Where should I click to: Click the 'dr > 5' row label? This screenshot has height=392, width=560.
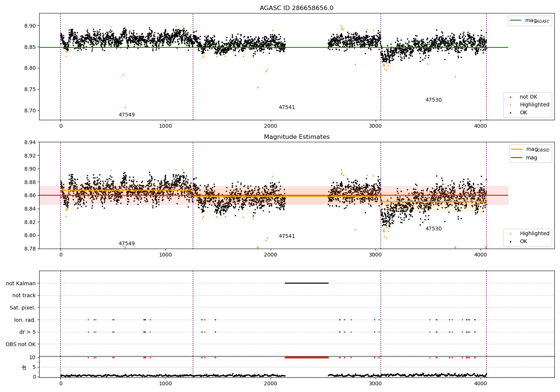click(28, 332)
